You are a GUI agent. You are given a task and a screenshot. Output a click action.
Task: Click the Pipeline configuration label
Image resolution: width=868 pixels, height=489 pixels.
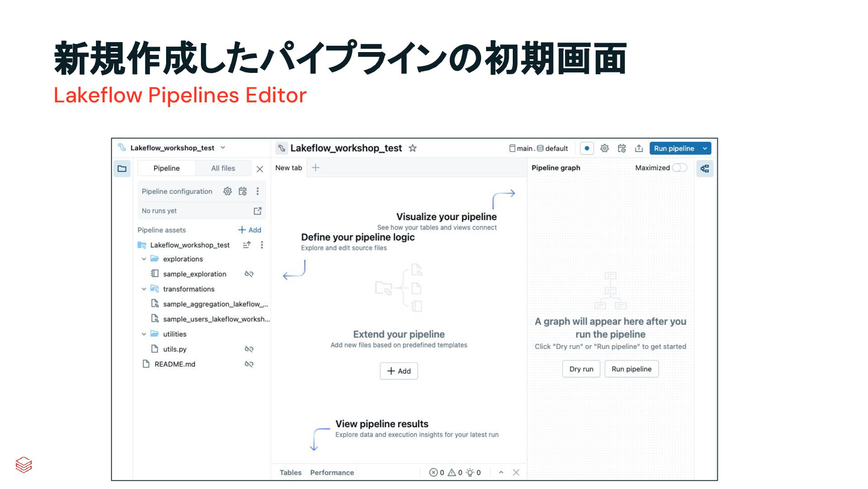pyautogui.click(x=177, y=192)
